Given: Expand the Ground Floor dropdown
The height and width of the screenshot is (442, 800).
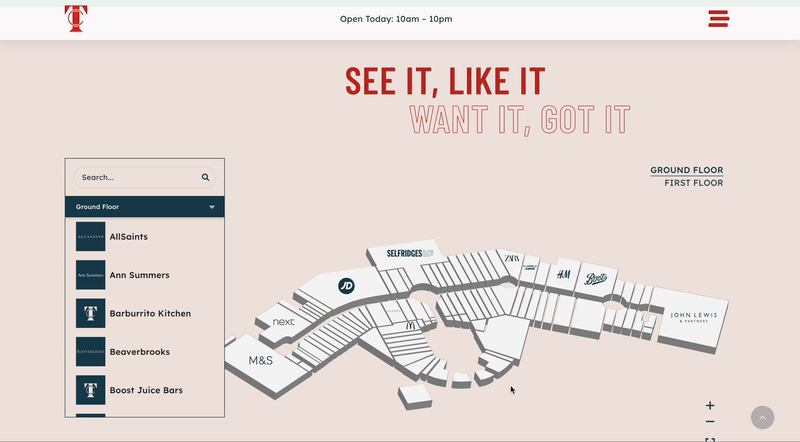Looking at the screenshot, I should pos(144,207).
